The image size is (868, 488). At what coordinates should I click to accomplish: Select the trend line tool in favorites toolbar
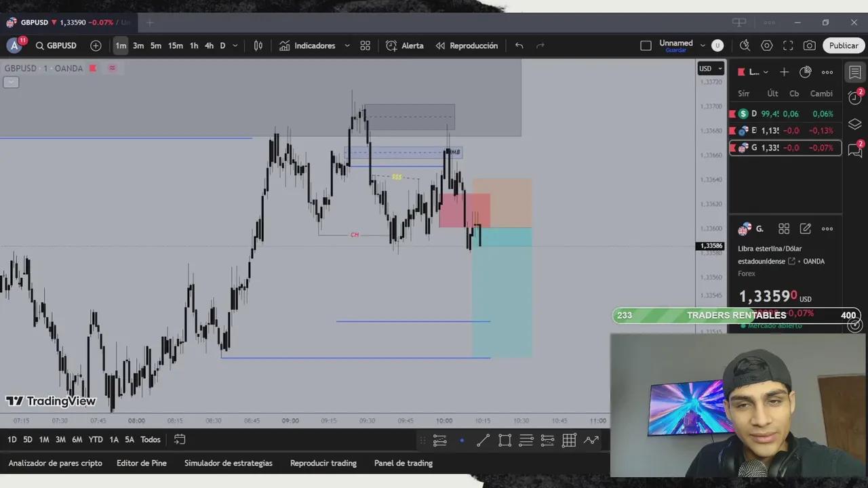483,441
